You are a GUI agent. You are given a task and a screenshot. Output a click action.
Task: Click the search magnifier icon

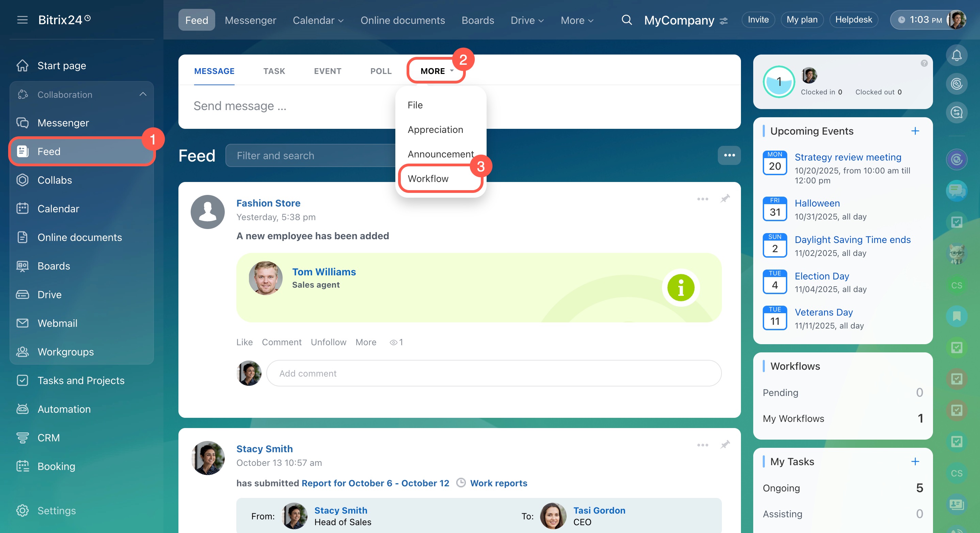pos(626,20)
